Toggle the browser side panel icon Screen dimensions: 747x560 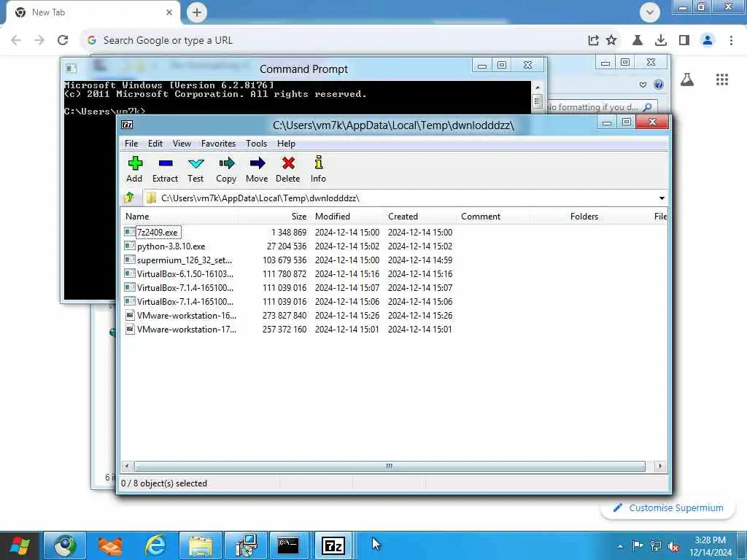(x=684, y=41)
